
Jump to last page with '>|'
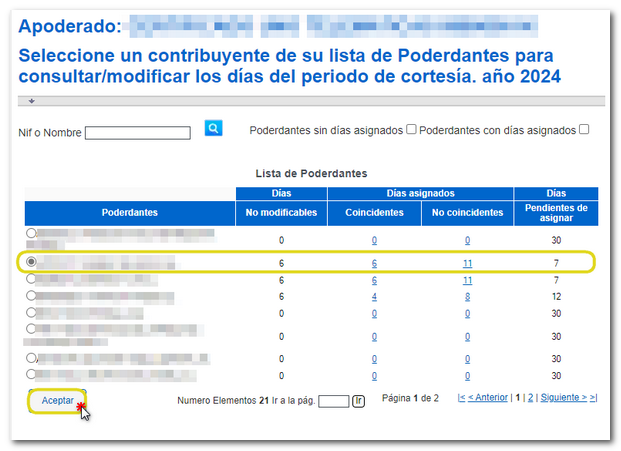[593, 398]
